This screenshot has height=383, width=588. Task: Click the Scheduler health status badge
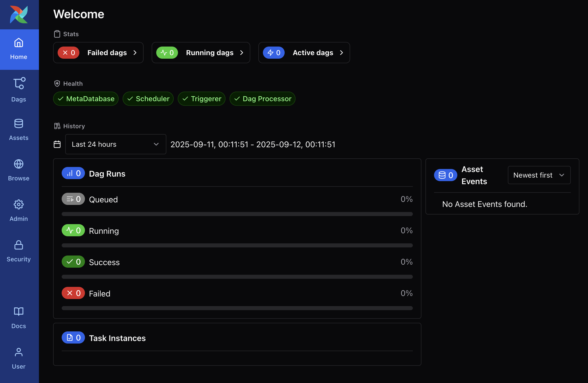tap(148, 99)
